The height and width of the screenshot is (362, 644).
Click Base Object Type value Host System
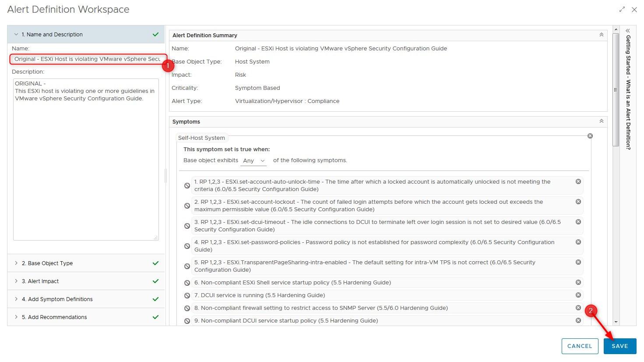252,61
